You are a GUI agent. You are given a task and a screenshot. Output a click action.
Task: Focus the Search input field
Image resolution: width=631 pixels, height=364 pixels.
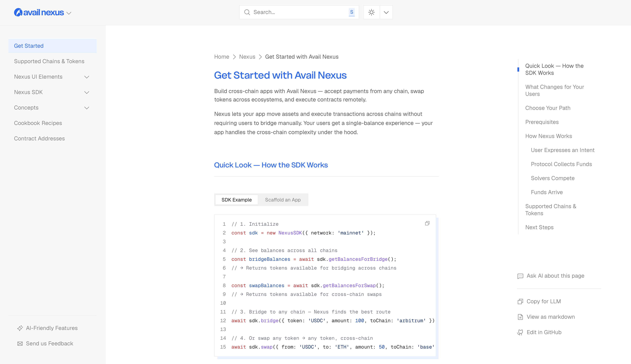pos(299,12)
